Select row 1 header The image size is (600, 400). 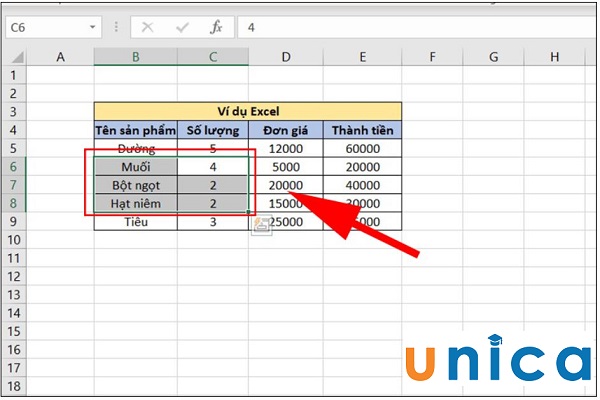pos(14,75)
